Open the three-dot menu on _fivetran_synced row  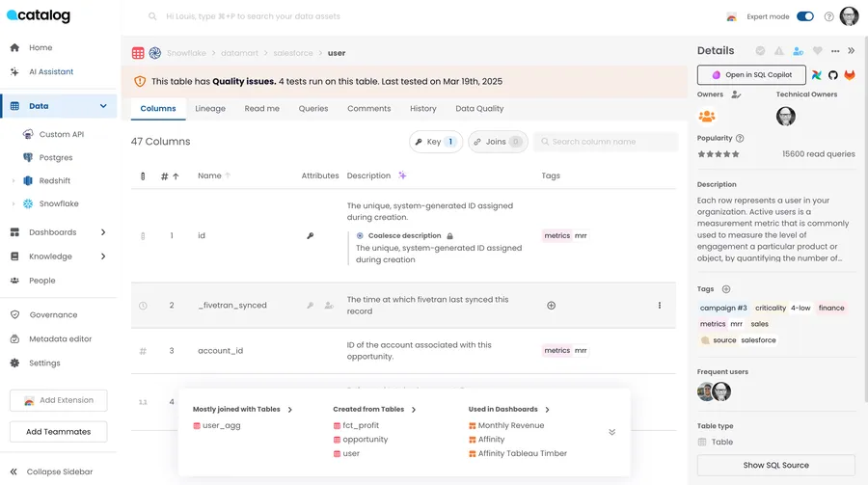tap(660, 305)
